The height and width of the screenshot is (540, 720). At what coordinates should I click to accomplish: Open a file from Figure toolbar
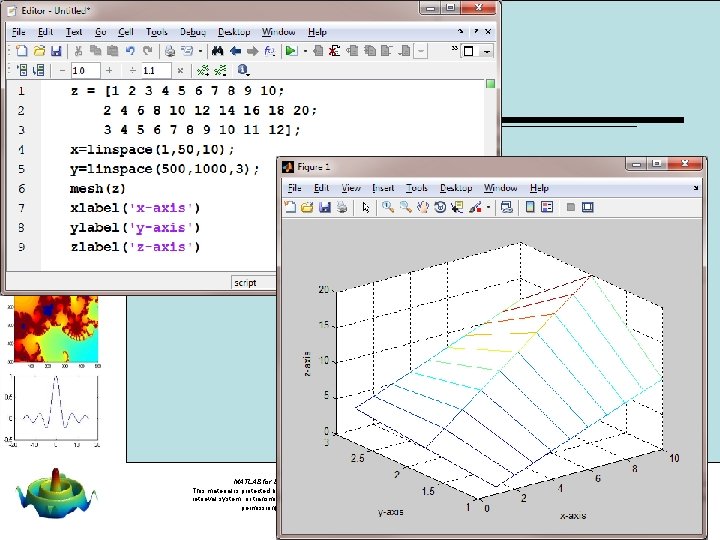point(307,207)
